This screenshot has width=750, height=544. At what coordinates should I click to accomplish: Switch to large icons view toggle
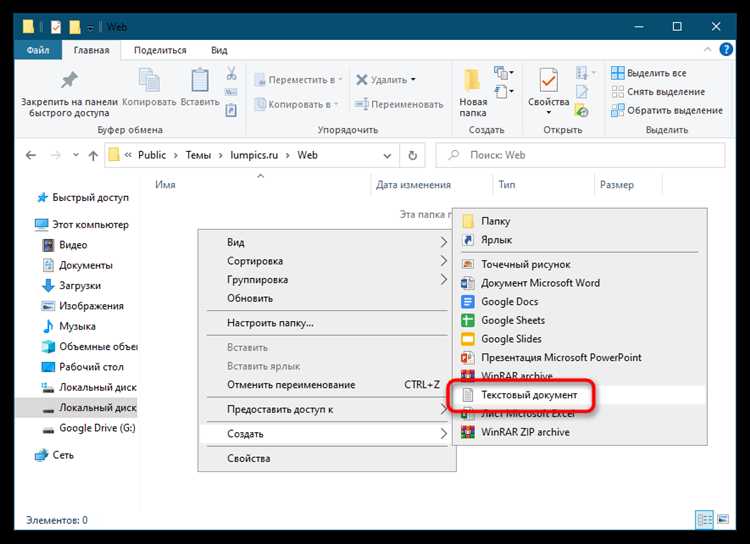(724, 520)
